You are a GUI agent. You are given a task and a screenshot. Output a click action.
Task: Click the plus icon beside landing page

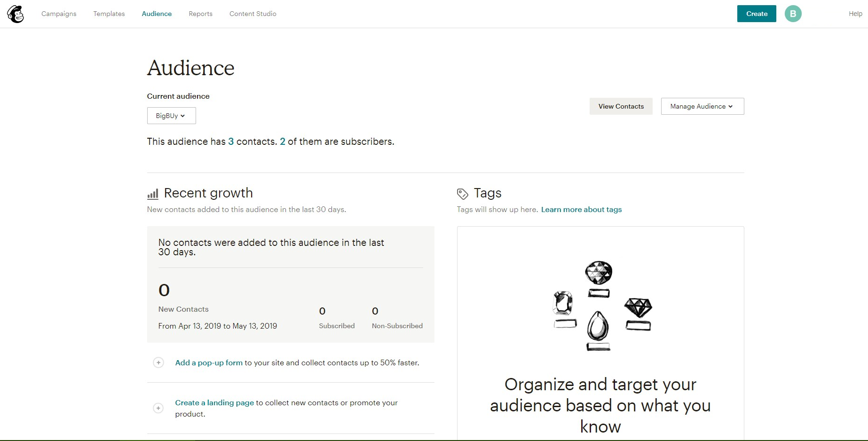(158, 408)
